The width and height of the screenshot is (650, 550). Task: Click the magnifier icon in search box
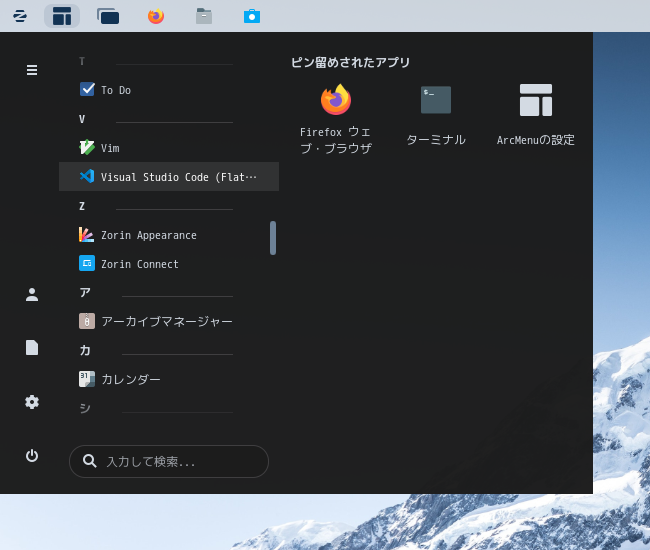click(x=90, y=461)
